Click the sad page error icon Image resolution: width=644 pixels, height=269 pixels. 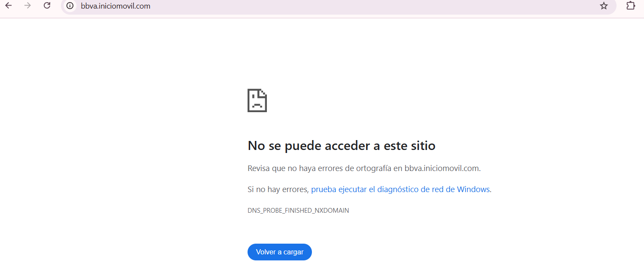257,101
